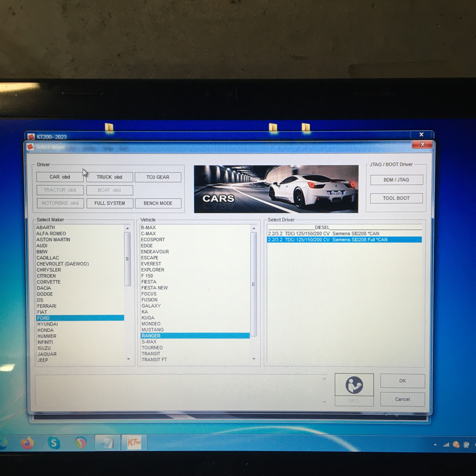The width and height of the screenshot is (476, 476).
Task: Open the network signal tray icon
Action: coord(446,445)
